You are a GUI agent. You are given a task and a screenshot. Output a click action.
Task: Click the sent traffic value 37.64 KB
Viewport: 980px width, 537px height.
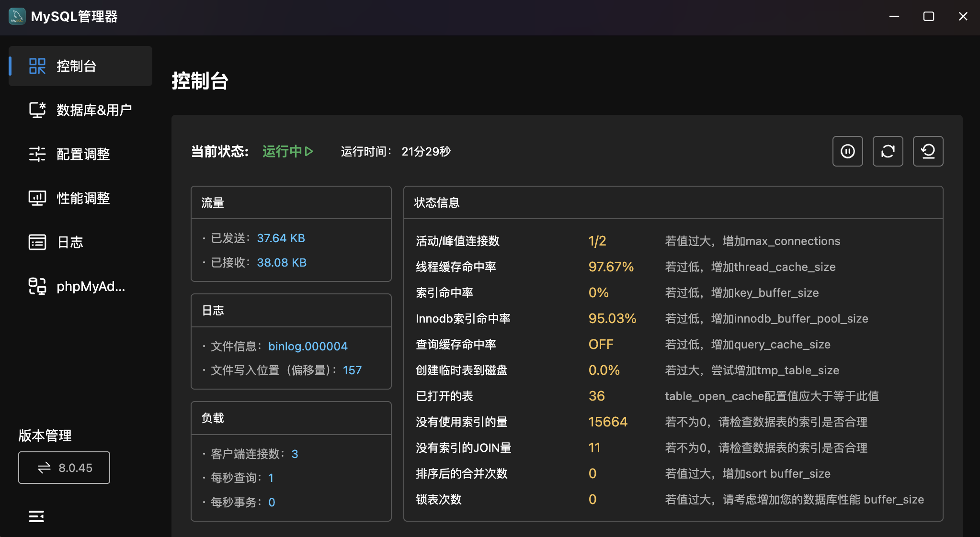tap(281, 238)
